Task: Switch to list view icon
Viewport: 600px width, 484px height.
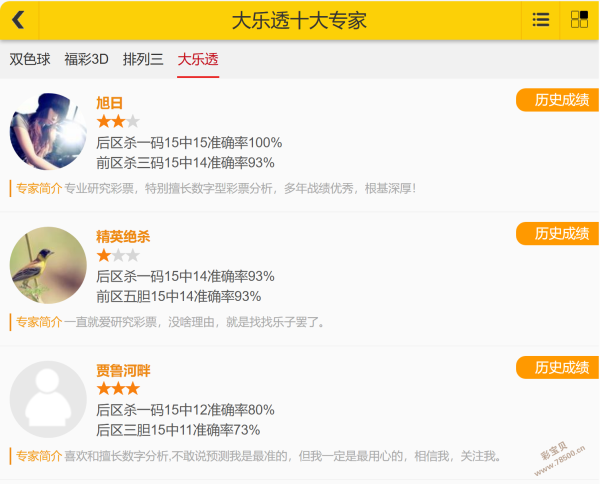Action: (541, 20)
